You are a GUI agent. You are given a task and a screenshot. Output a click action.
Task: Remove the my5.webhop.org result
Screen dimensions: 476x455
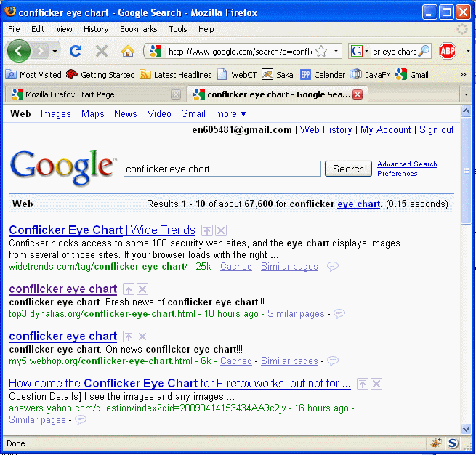coord(142,337)
